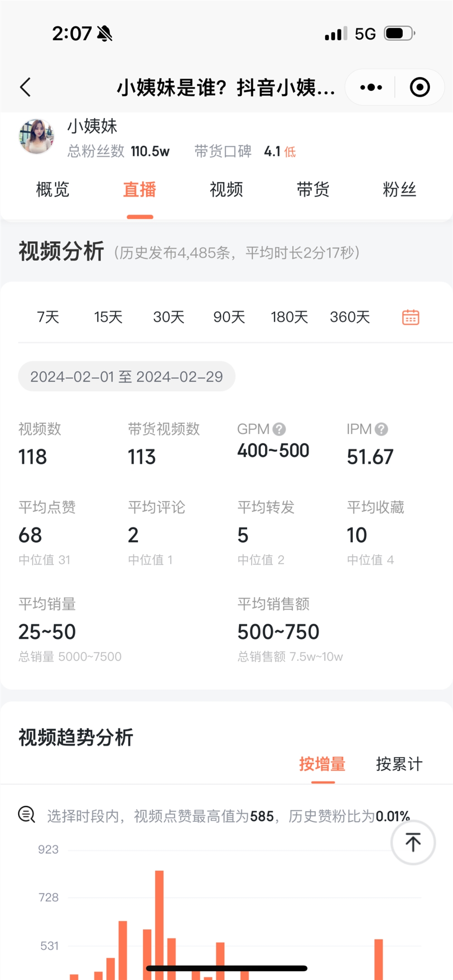Keep chart on 按增量 view
Screen dimensions: 453x980
click(322, 764)
